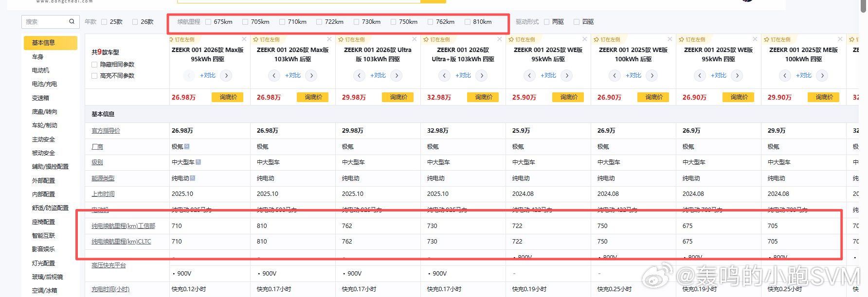Image resolution: width=868 pixels, height=297 pixels.
Task: Close the 2025款 WE版 95kWh 后驱 column
Action: pos(585,39)
